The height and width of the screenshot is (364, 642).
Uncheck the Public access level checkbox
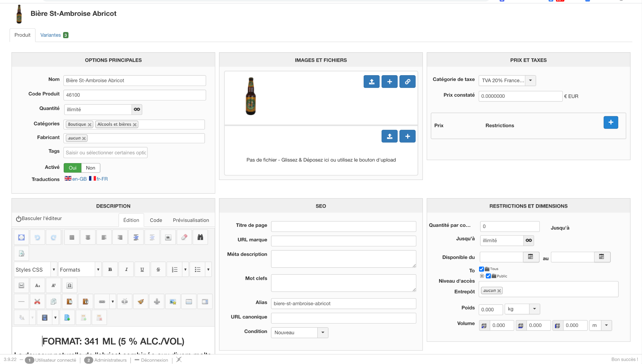click(x=488, y=276)
